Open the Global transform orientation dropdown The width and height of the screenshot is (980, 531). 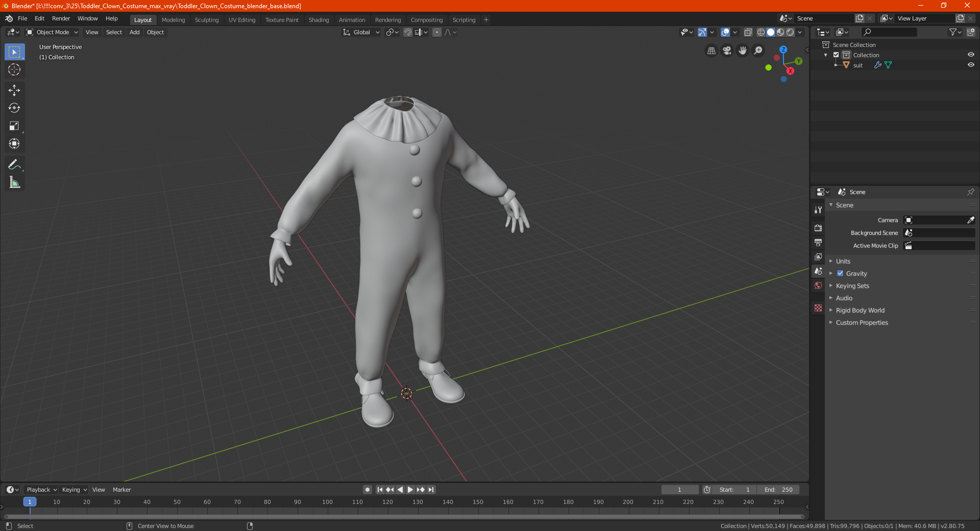[x=361, y=32]
